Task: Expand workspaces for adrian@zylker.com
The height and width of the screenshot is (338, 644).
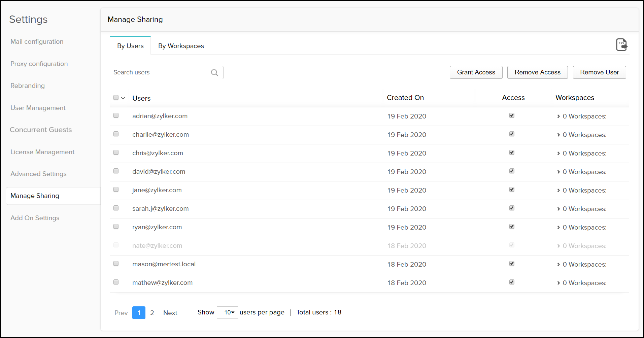Action: tap(558, 116)
